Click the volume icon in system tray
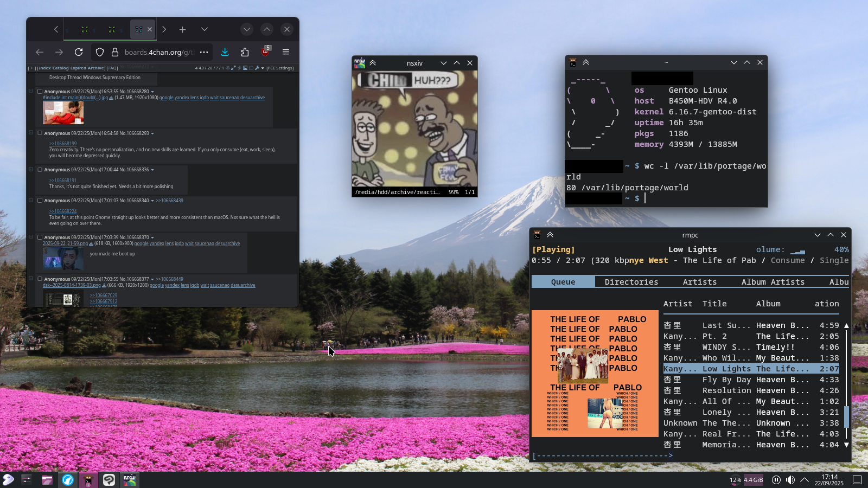868x488 pixels. click(790, 480)
